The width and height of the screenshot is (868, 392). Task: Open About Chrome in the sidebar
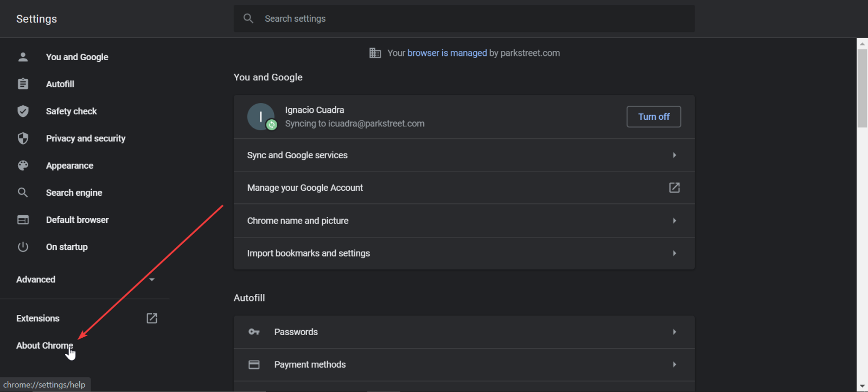44,345
